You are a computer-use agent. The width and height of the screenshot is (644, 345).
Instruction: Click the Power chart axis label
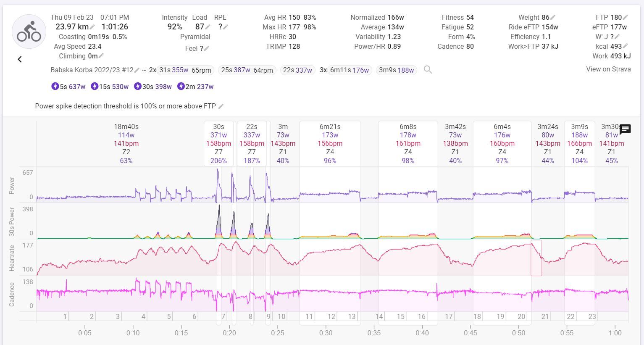[x=12, y=185]
